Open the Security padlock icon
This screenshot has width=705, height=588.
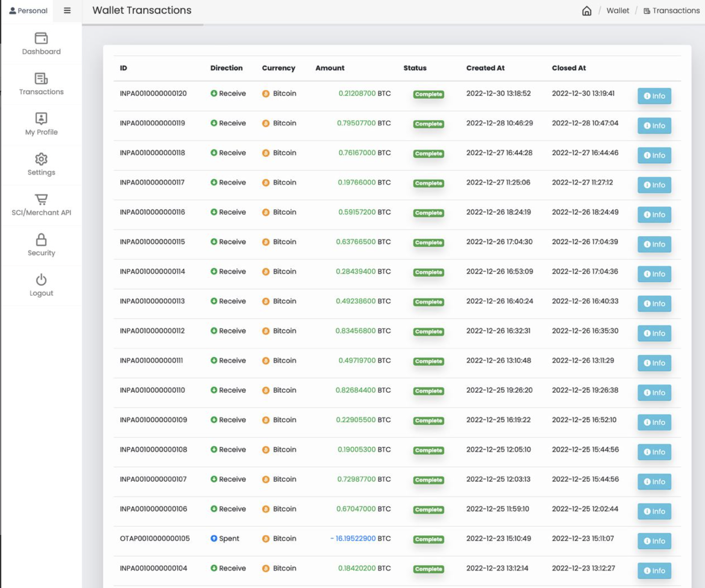(41, 240)
